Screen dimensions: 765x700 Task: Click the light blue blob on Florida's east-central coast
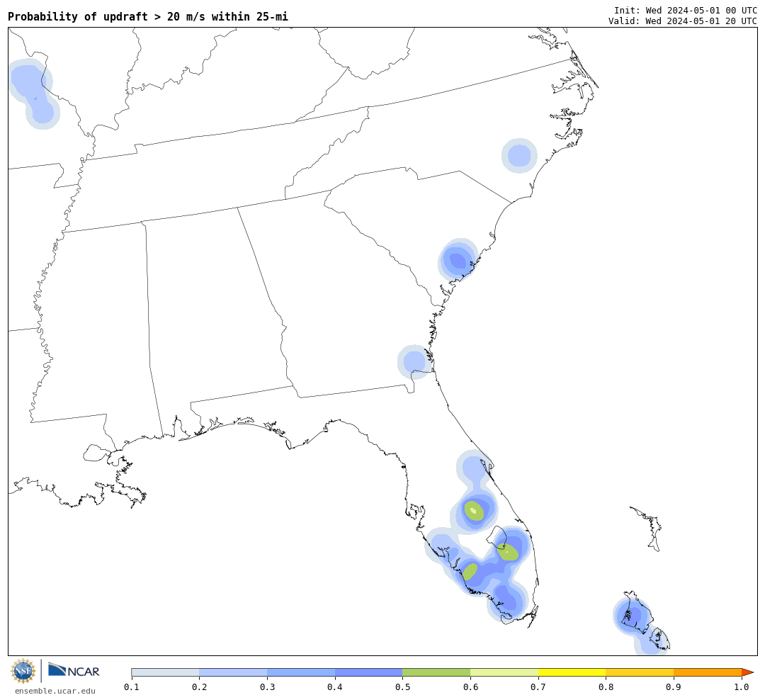[x=474, y=468]
